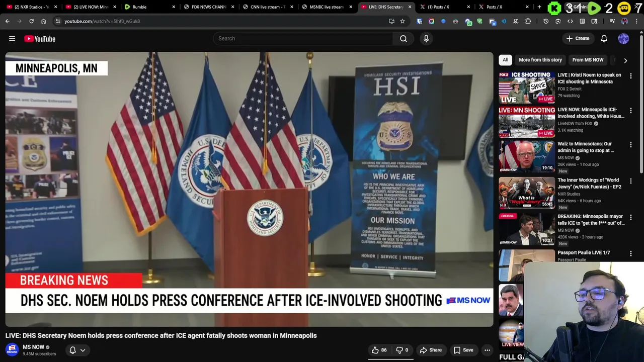The image size is (644, 362).
Task: Open options menu for World Jewry video
Action: click(x=630, y=181)
